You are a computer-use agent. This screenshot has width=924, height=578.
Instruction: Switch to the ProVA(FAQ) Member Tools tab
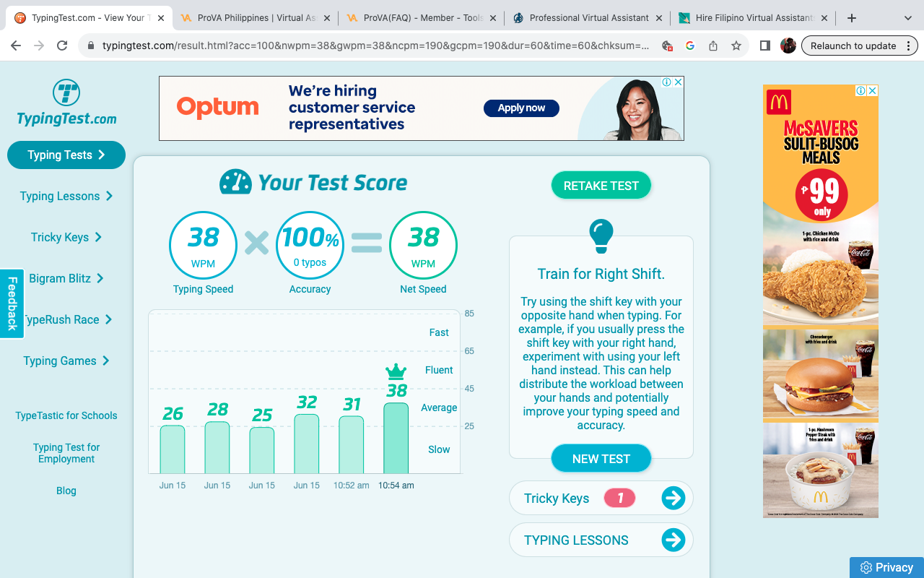[422, 18]
